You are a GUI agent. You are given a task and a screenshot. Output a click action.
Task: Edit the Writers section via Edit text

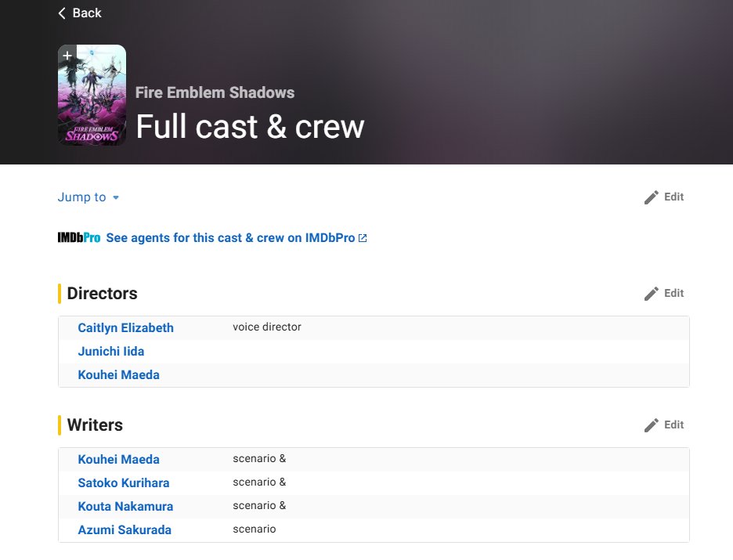pos(673,425)
